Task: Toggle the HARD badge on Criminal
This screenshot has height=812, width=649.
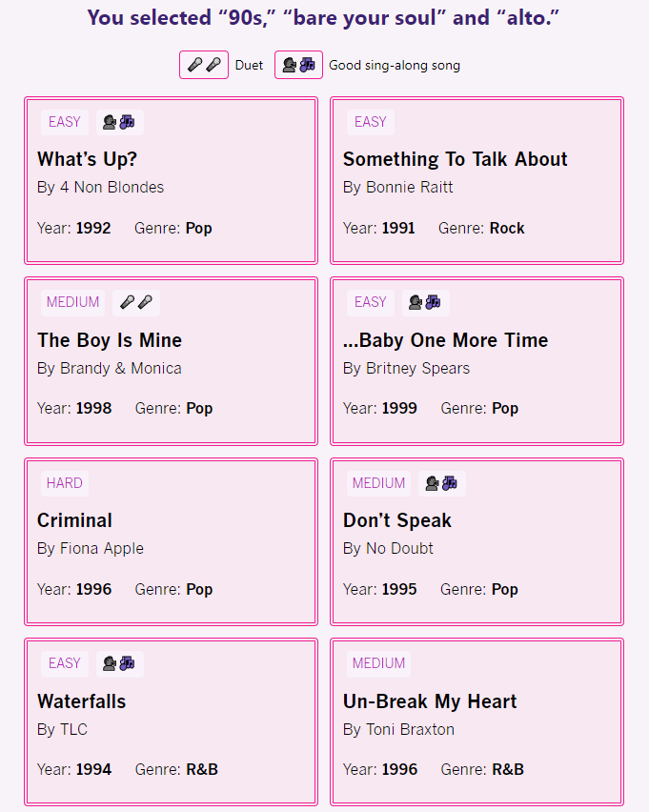Action: [x=64, y=483]
